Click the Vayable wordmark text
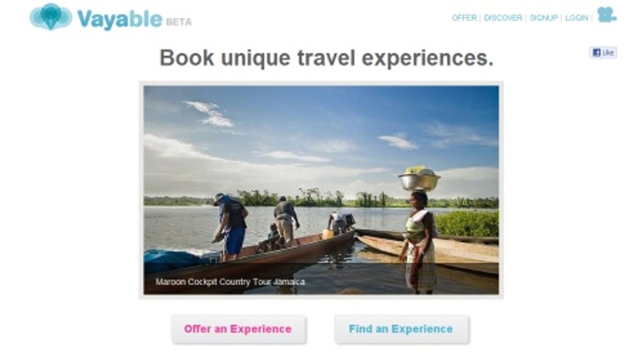 [x=119, y=19]
